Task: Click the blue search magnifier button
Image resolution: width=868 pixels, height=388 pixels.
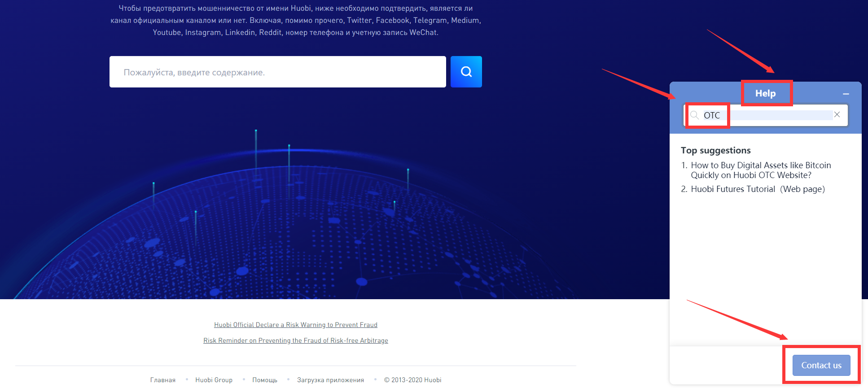Action: tap(466, 72)
